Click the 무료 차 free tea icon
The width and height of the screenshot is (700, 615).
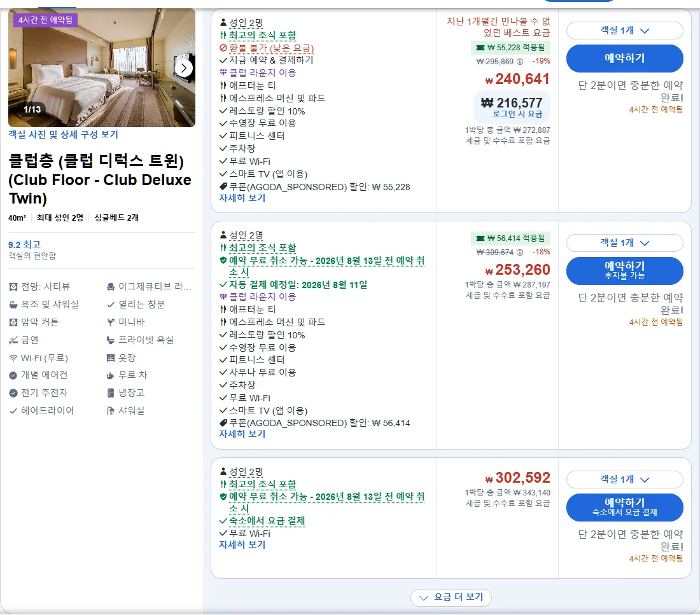click(111, 375)
